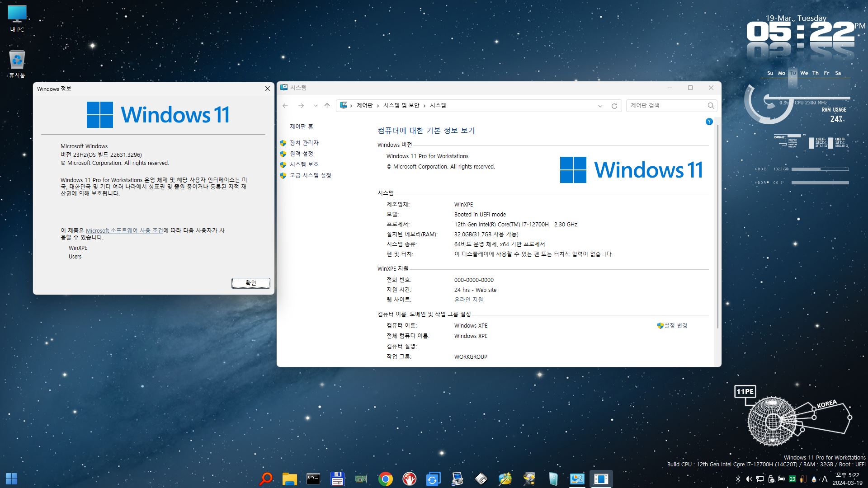Open the hard drive with star icon on taskbar

click(529, 479)
